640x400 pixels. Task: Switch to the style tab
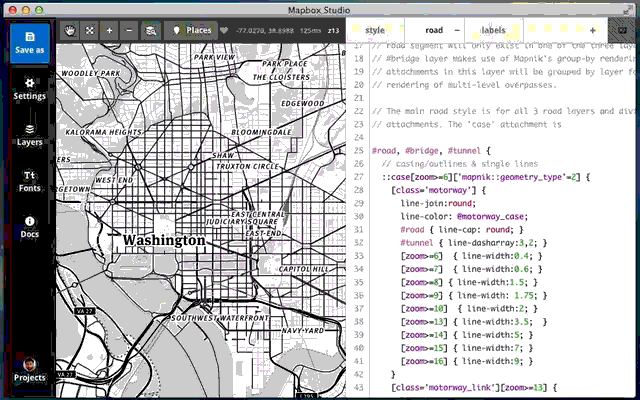coord(375,30)
